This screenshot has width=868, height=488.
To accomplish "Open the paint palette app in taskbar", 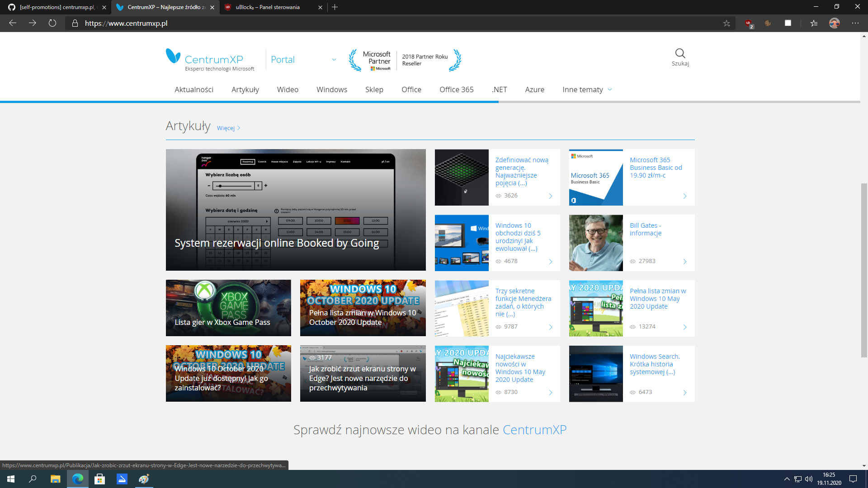I will [x=144, y=479].
